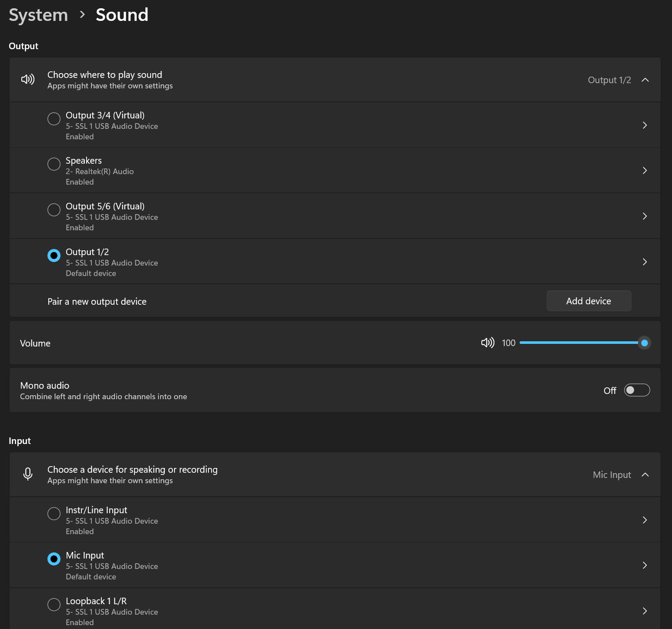Click the Off label next to Mono audio
Viewport: 672px width, 629px height.
pos(610,390)
